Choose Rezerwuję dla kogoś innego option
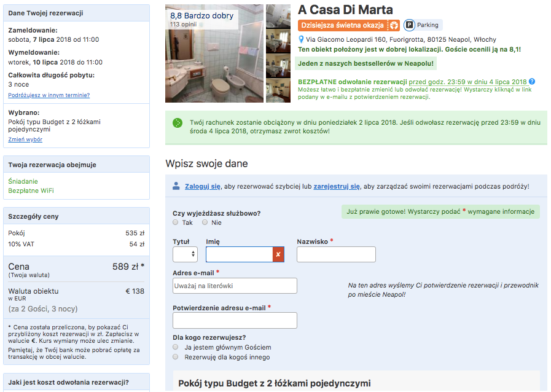The image size is (551, 392). click(175, 357)
